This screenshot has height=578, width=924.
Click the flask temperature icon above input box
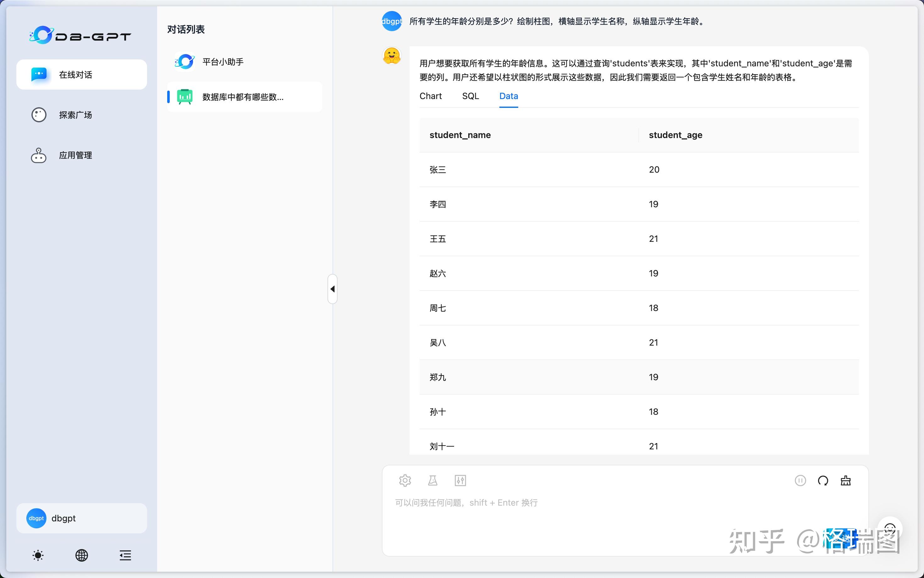coord(432,481)
